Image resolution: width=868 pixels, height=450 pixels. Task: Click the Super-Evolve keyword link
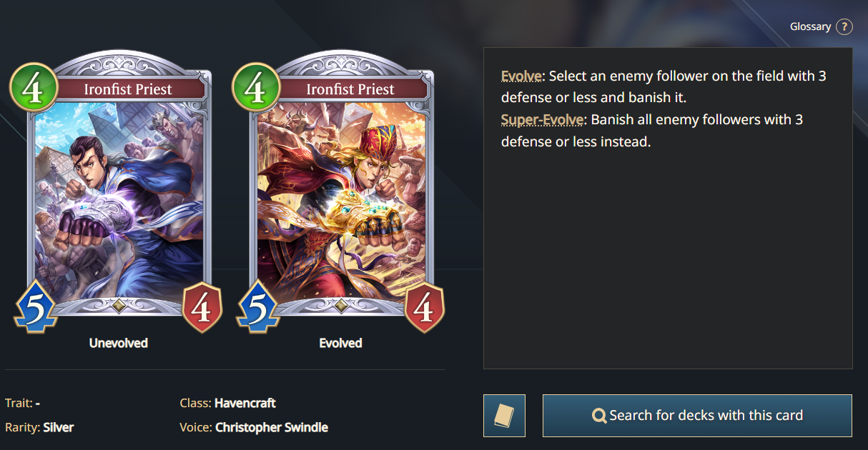coord(542,119)
